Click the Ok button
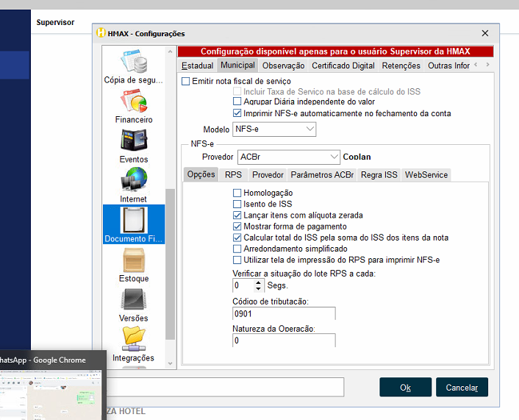 [405, 388]
